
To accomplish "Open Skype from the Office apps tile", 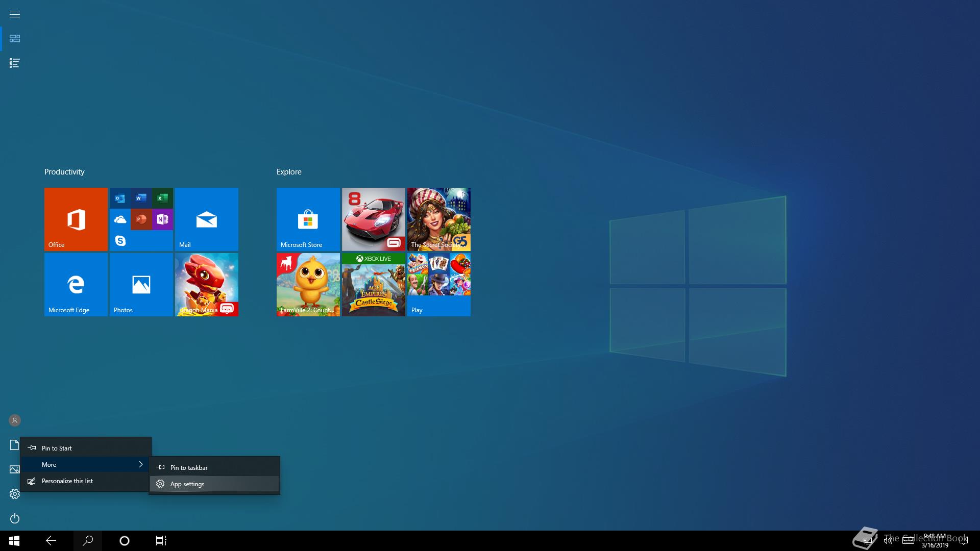I will point(120,240).
